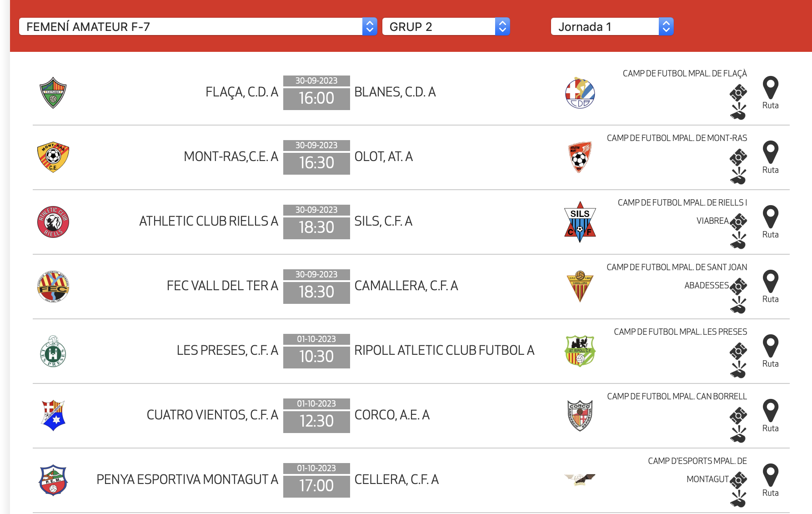The height and width of the screenshot is (514, 812).
Task: Open the CAMALLERA, C.F. A team link
Action: (406, 286)
